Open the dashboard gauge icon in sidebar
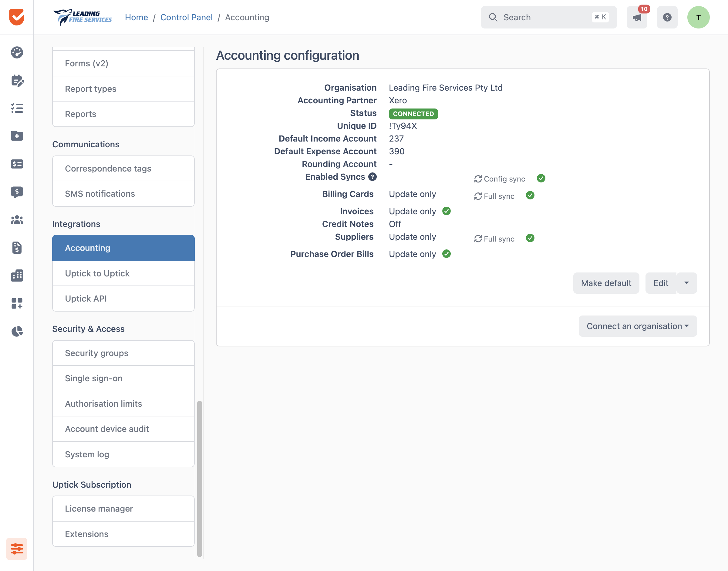The height and width of the screenshot is (571, 728). [x=17, y=52]
